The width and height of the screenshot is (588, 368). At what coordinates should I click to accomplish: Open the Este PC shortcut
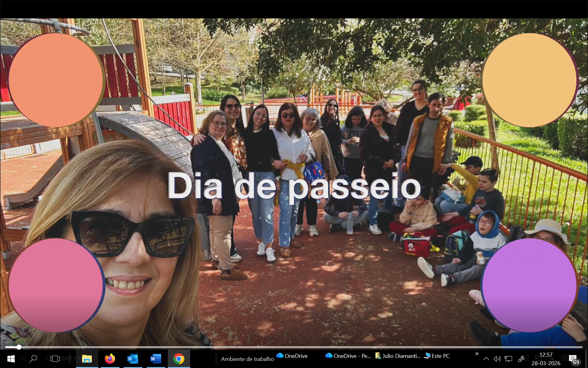[437, 356]
